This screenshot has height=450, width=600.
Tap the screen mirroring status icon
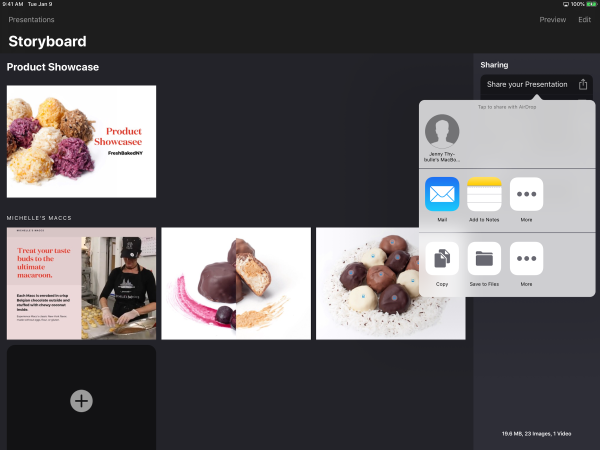(566, 4)
